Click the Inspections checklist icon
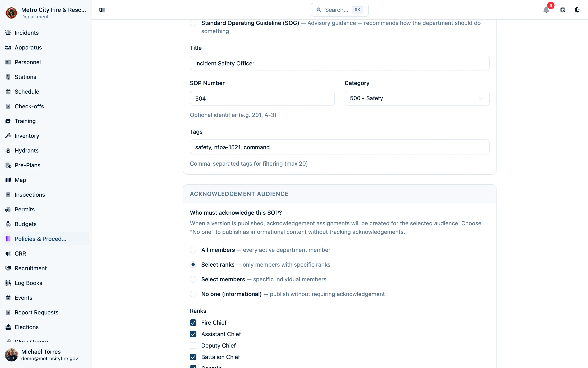This screenshot has height=368, width=588. pyautogui.click(x=8, y=195)
